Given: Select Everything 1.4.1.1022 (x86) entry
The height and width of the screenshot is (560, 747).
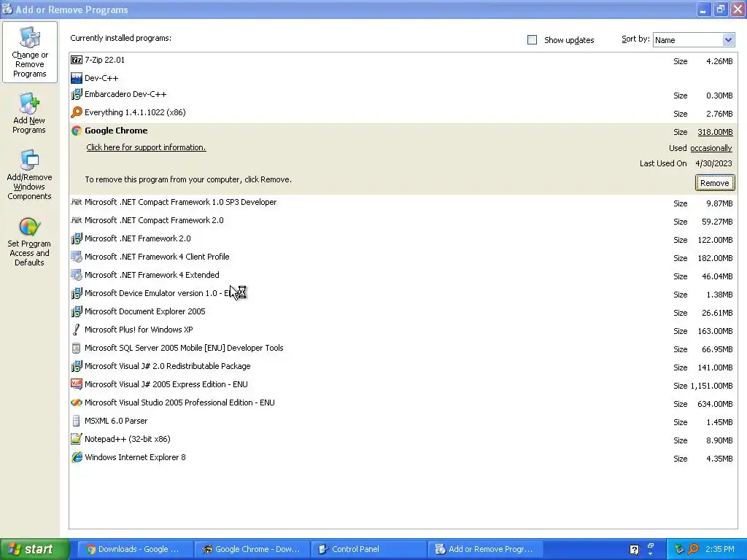Looking at the screenshot, I should click(x=403, y=113).
